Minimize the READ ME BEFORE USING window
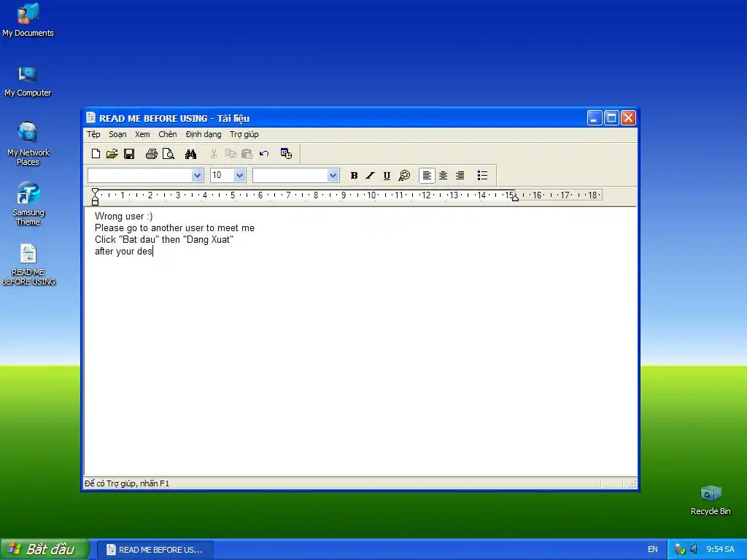The image size is (747, 560). click(x=595, y=117)
